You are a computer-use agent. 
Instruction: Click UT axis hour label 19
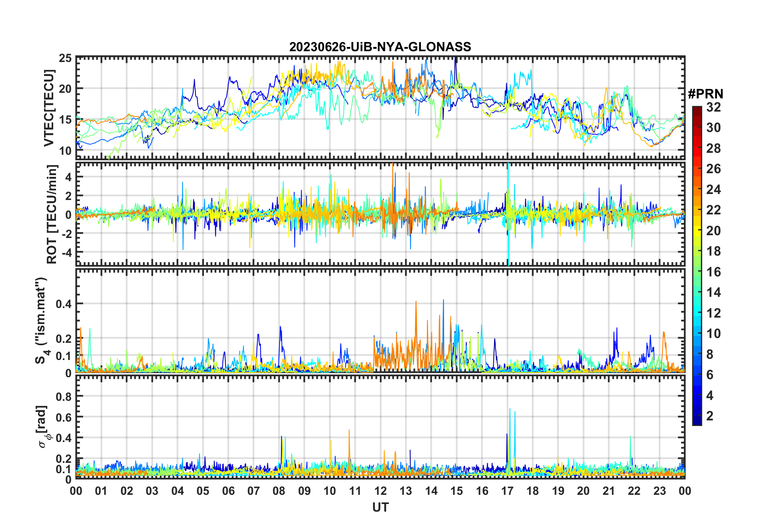tap(558, 491)
